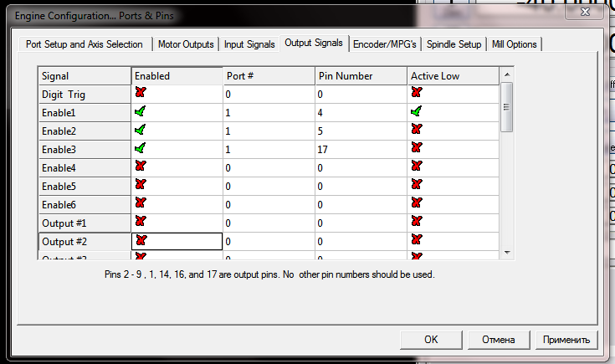This screenshot has width=615, height=364.
Task: Switch to Input Signals tab
Action: [249, 44]
